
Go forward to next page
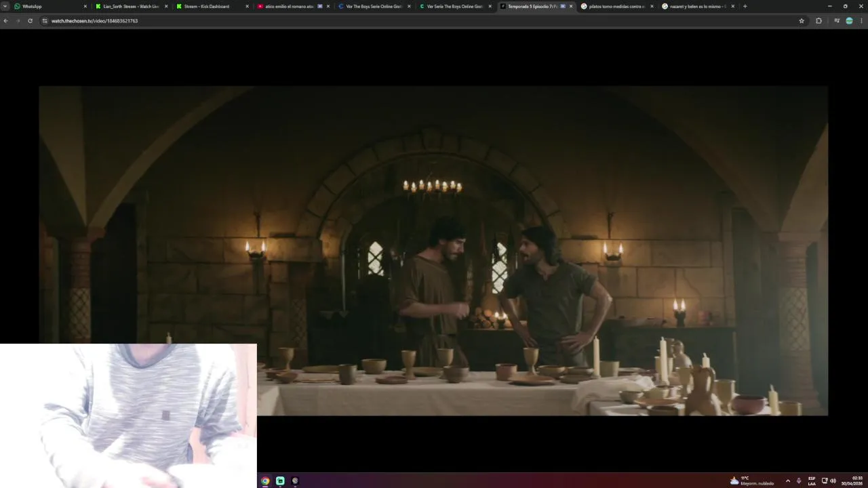coord(18,21)
